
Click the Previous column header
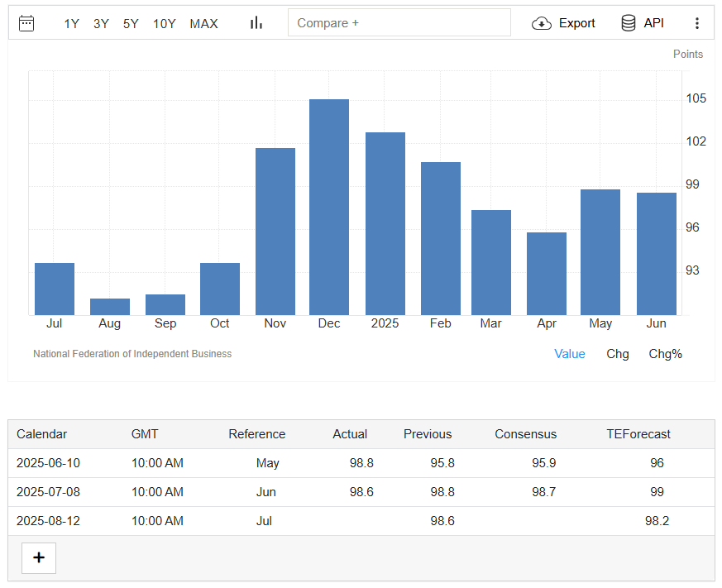(x=428, y=434)
